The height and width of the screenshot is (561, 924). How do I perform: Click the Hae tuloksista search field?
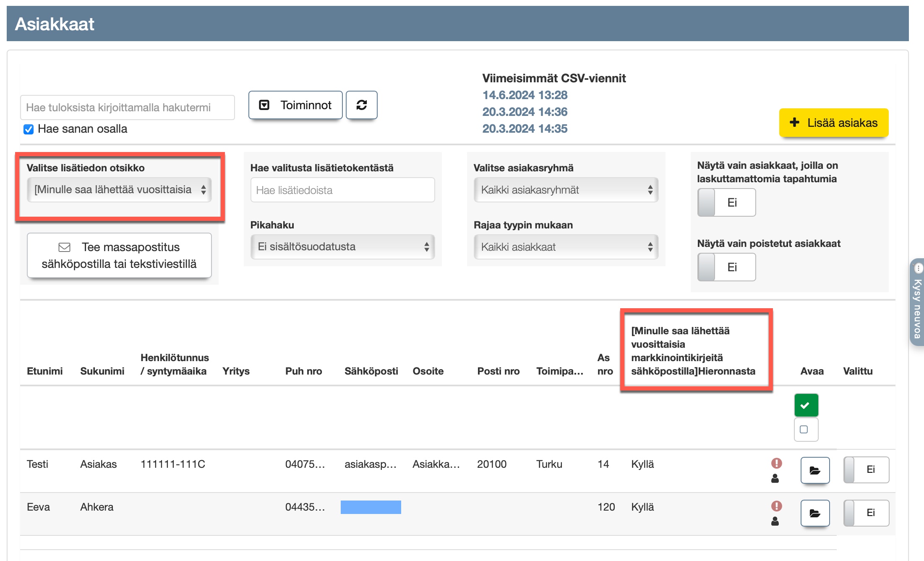click(127, 107)
